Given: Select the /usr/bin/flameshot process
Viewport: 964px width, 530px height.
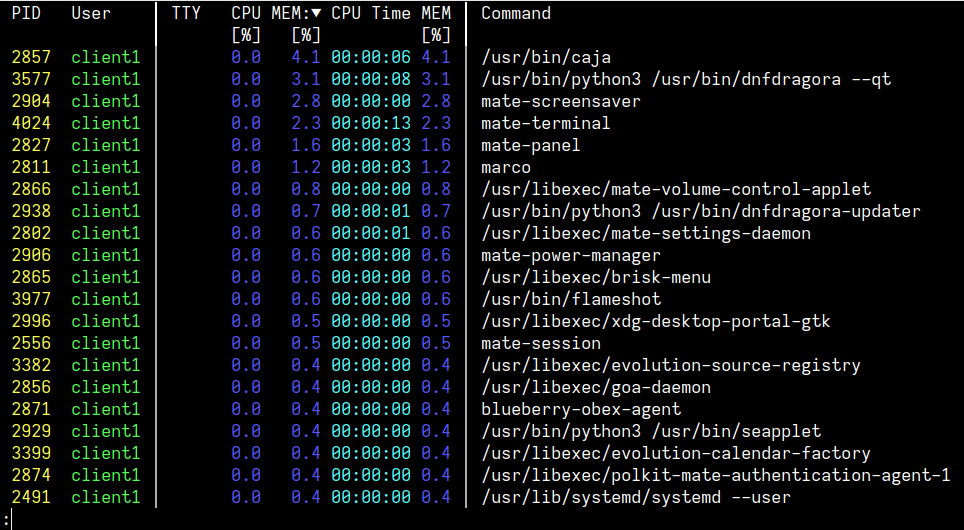Looking at the screenshot, I should tap(571, 299).
